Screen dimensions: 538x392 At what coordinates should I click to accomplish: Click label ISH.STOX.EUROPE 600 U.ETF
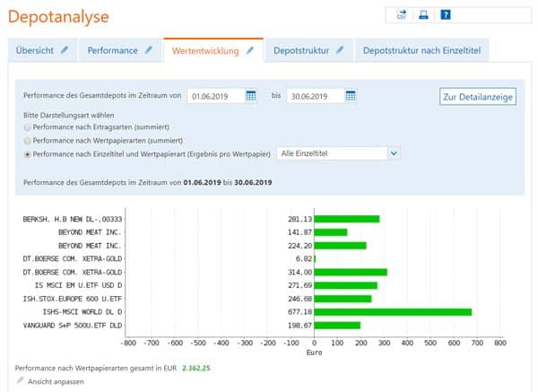pyautogui.click(x=73, y=299)
